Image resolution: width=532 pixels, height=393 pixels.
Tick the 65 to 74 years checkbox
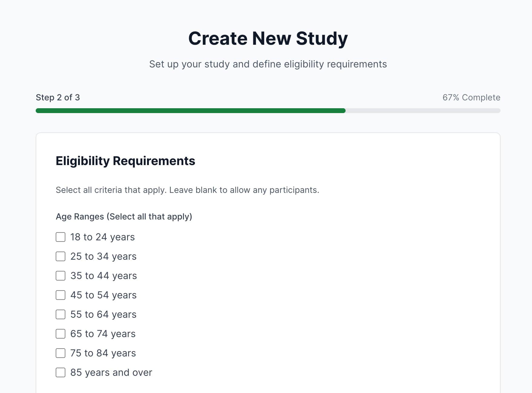pyautogui.click(x=60, y=334)
